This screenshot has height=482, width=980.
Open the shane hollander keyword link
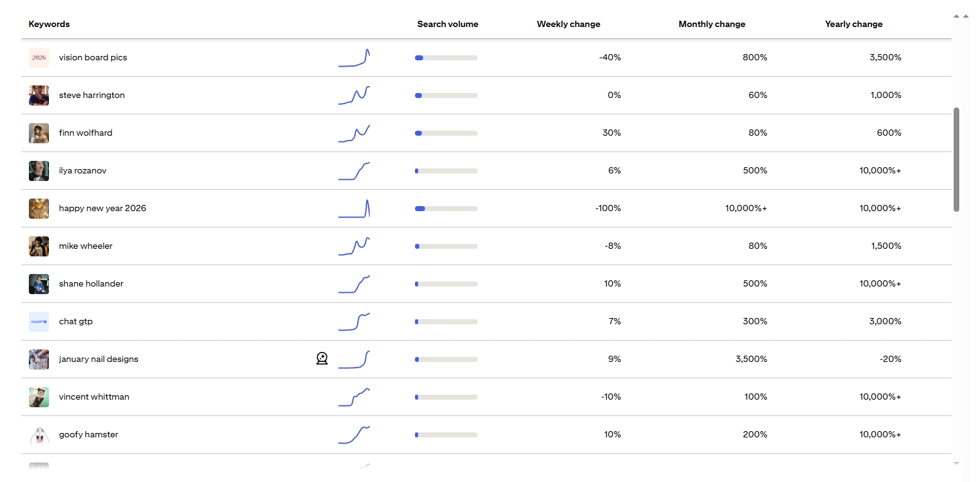(x=91, y=284)
